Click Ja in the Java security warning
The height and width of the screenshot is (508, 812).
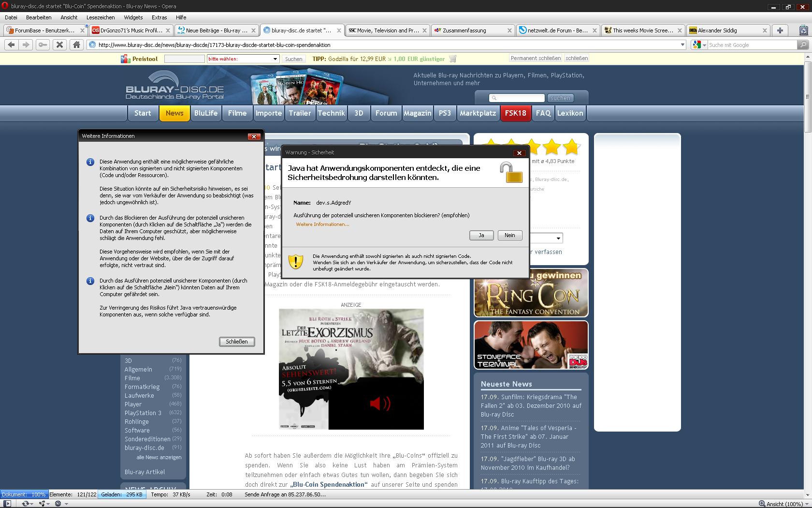coord(481,235)
